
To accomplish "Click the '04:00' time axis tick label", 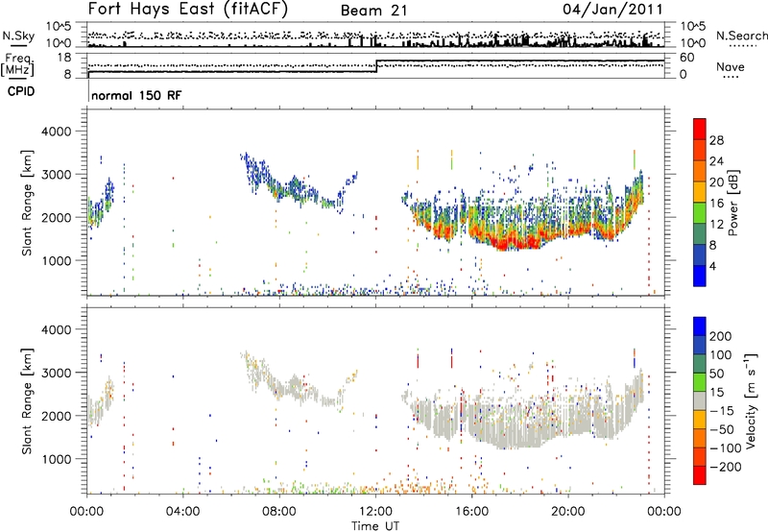I will [183, 512].
